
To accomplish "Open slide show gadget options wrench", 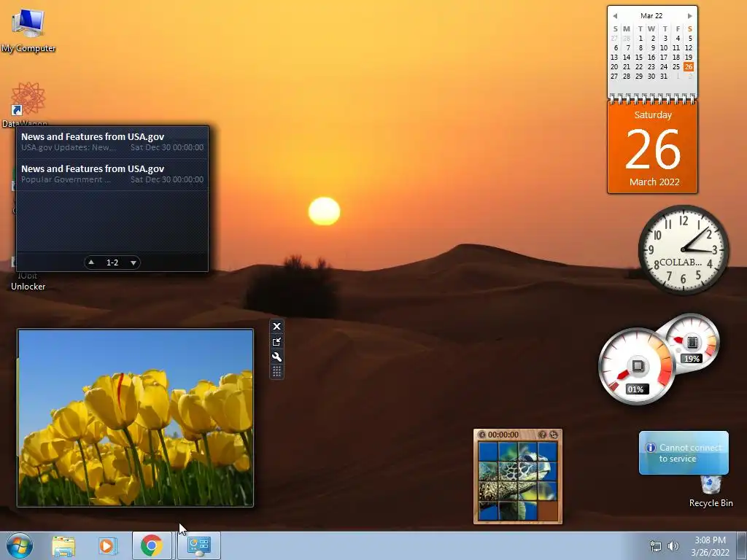I will (276, 357).
